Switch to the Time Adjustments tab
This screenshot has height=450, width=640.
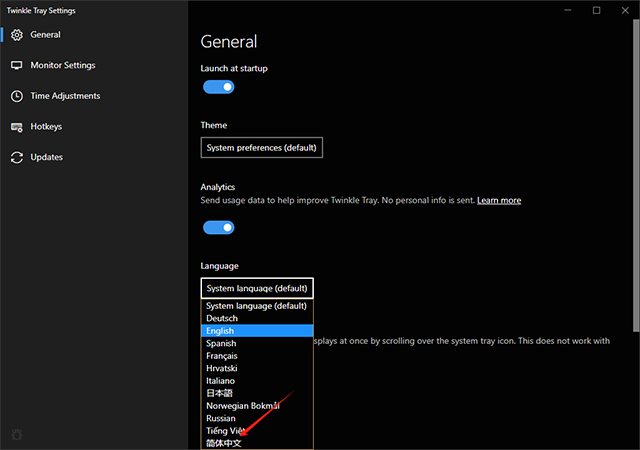pyautogui.click(x=65, y=97)
